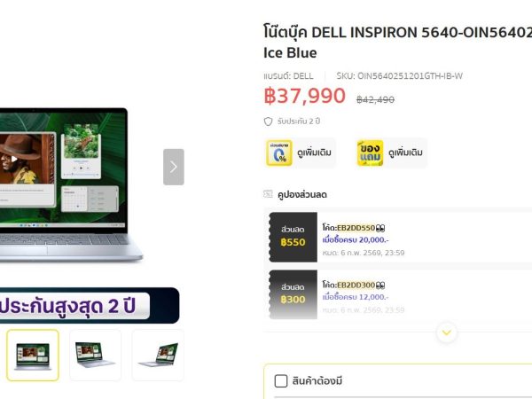This screenshot has width=532, height=399.
Task: Click the coupon ticket icon beside คูปองส่วนลด
Action: click(x=268, y=194)
